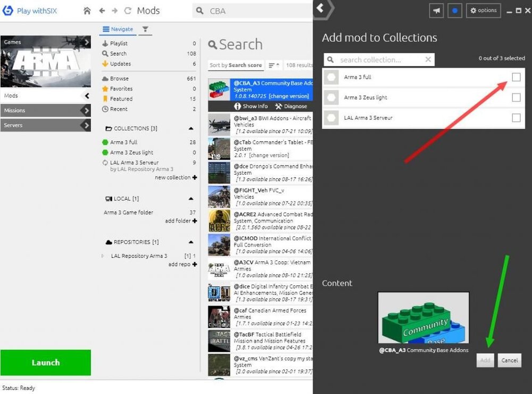Check the LAL Arma 3 Serveur checkbox
Screen dimensions: 532x394
pos(516,118)
